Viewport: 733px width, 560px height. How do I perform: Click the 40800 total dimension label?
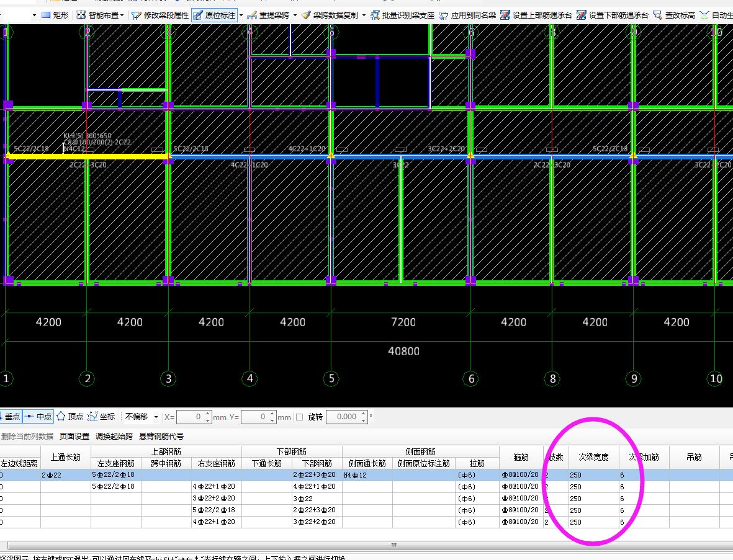click(x=403, y=351)
